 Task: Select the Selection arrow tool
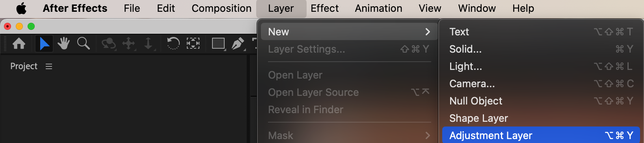point(44,43)
